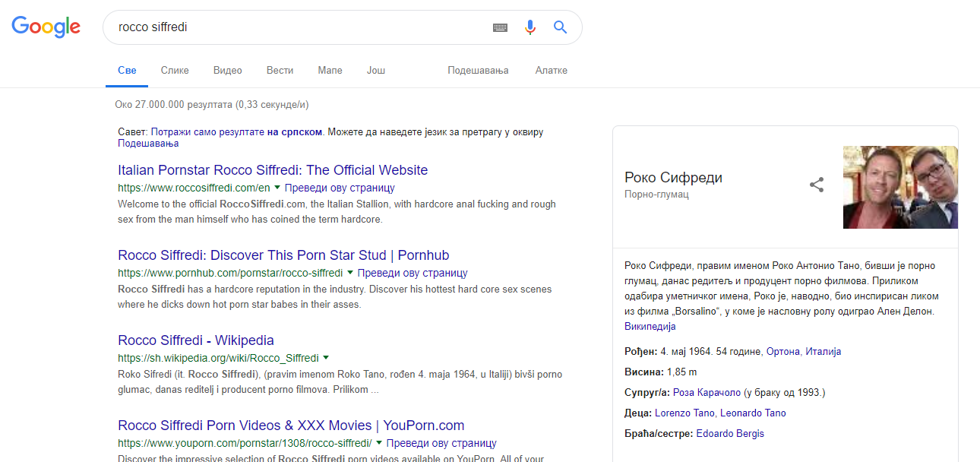Viewport: 980px width, 462px height.
Task: Switch to the Видео tab
Action: point(228,71)
